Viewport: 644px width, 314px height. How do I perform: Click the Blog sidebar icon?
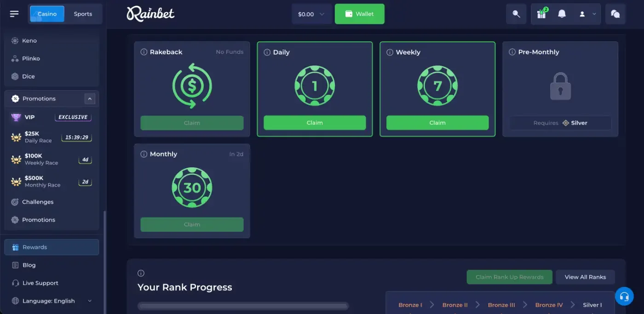[15, 265]
